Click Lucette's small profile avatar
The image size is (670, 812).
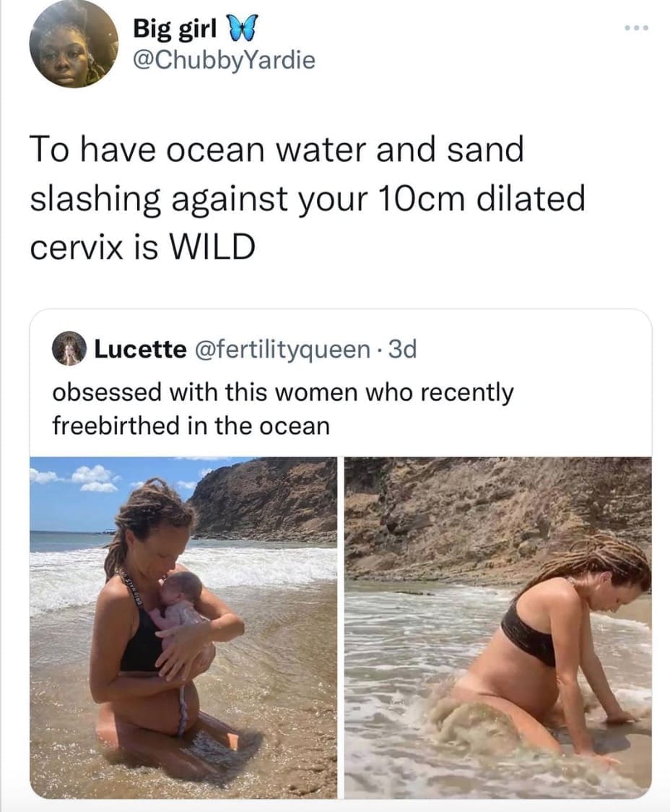(70, 349)
